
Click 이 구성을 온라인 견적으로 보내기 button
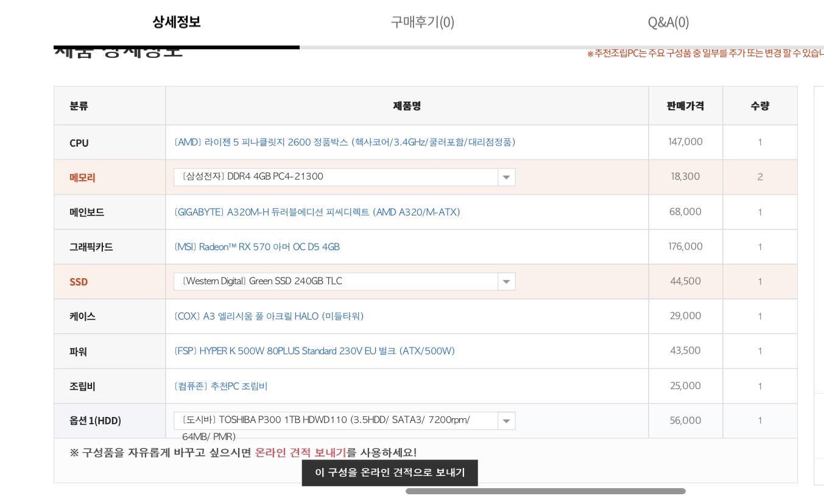(x=390, y=473)
